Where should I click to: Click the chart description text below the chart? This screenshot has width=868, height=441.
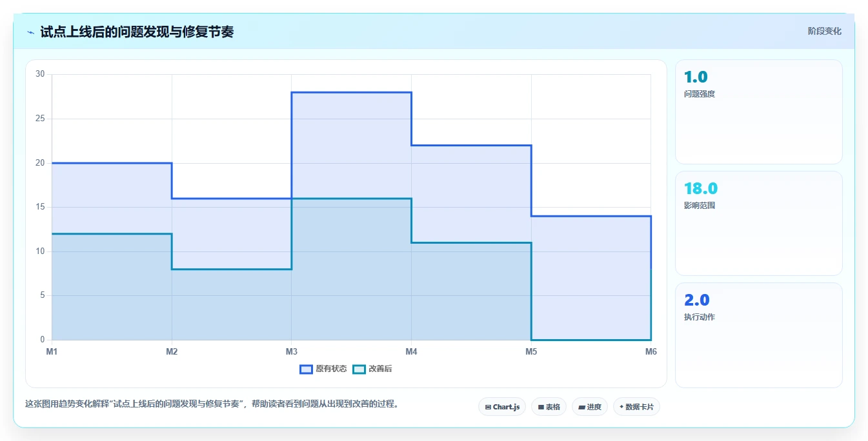point(212,404)
